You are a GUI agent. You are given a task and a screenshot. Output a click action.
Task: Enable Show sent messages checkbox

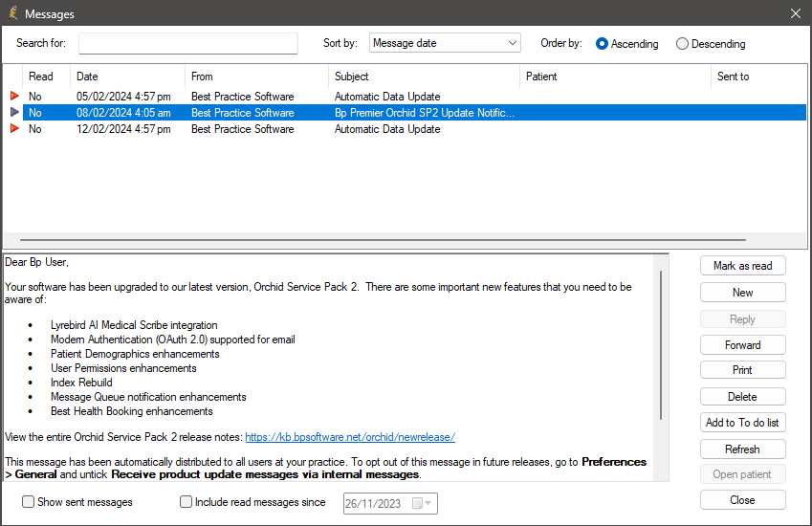tap(29, 502)
